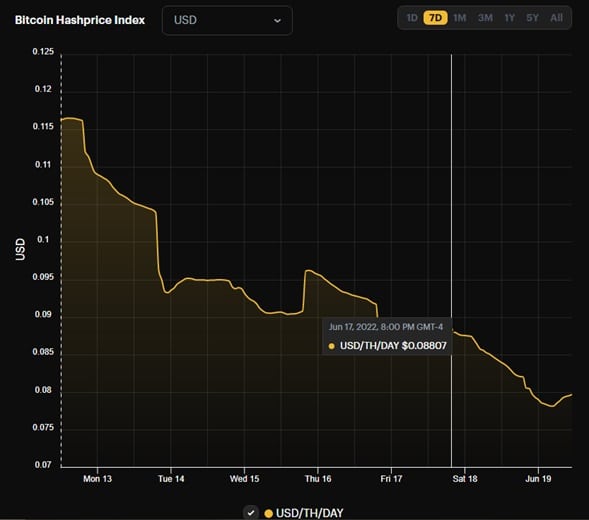Viewport: 589px width, 520px height.
Task: Click the tooltip value $0.08807
Action: [424, 345]
